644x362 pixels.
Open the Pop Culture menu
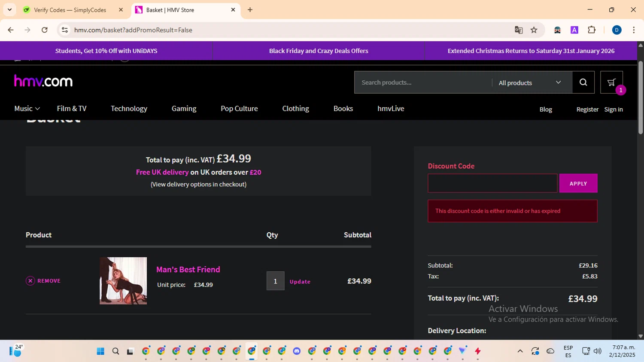(x=239, y=109)
